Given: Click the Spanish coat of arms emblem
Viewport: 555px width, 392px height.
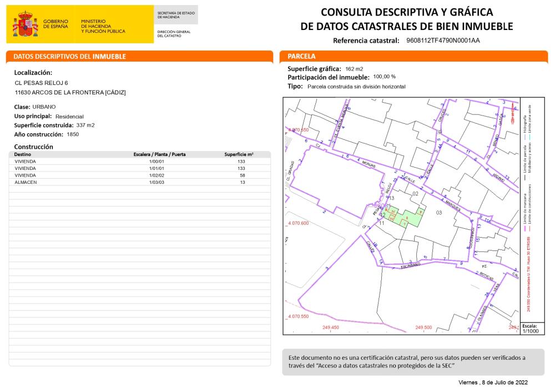Looking at the screenshot, I should [26, 24].
